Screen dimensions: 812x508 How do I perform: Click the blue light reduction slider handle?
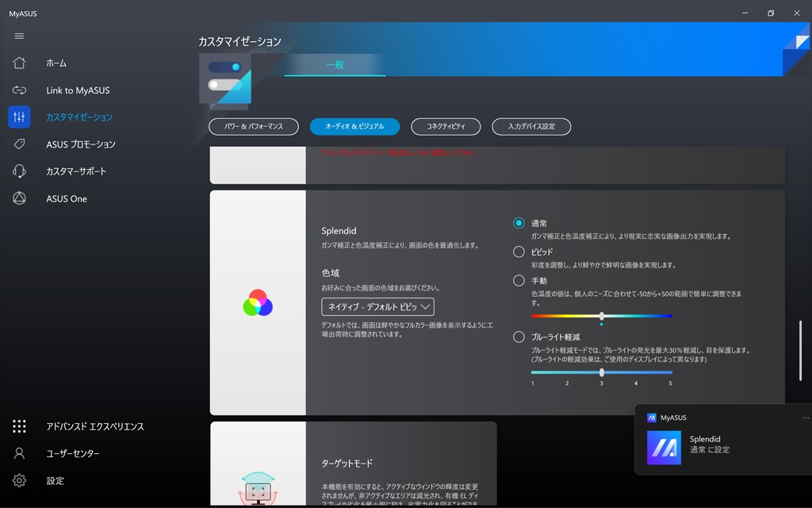click(x=602, y=372)
